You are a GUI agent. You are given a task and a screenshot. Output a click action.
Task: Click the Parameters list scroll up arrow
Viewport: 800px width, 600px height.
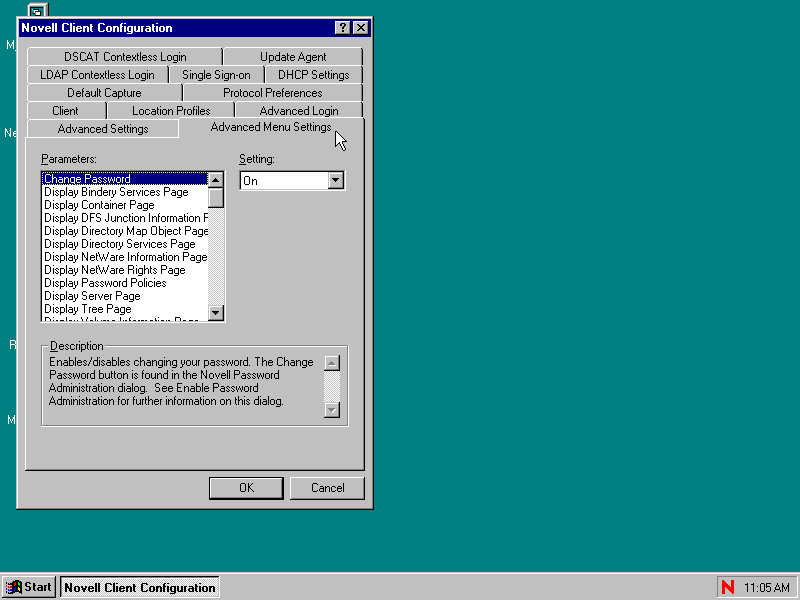(x=216, y=180)
